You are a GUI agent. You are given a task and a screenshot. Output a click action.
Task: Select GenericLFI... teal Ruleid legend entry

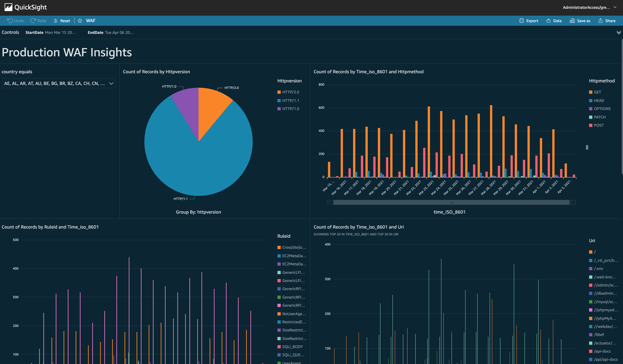tap(291, 272)
